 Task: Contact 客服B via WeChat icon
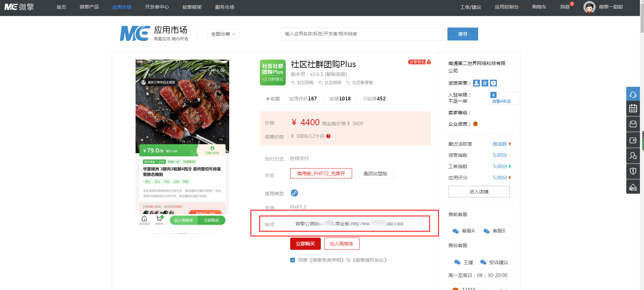pos(487,231)
